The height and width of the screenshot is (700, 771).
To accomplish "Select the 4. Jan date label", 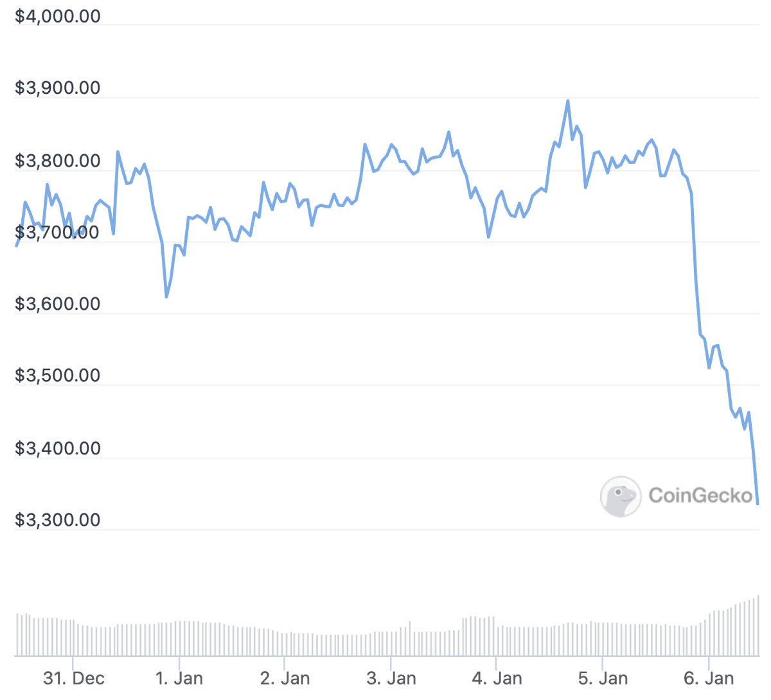I will pyautogui.click(x=497, y=678).
